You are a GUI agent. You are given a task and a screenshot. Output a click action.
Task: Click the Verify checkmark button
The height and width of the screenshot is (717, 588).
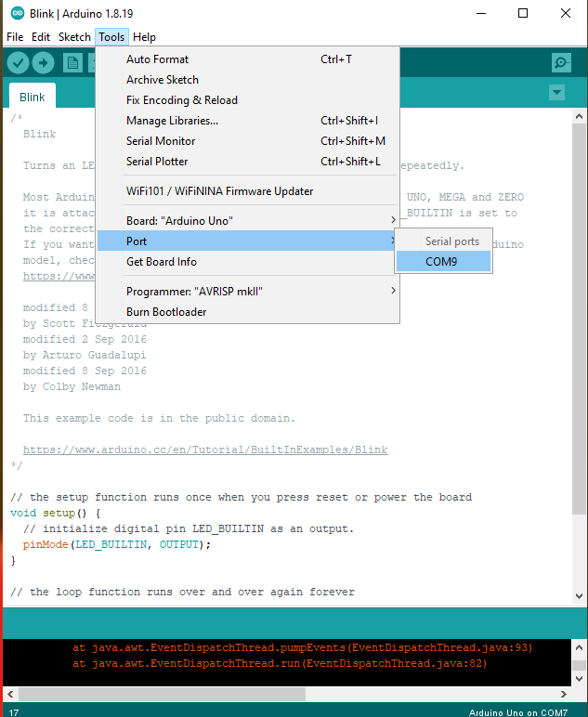(18, 62)
